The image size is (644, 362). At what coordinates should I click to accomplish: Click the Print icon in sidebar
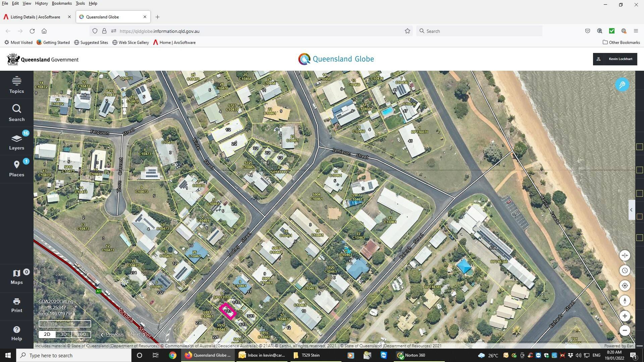click(16, 305)
